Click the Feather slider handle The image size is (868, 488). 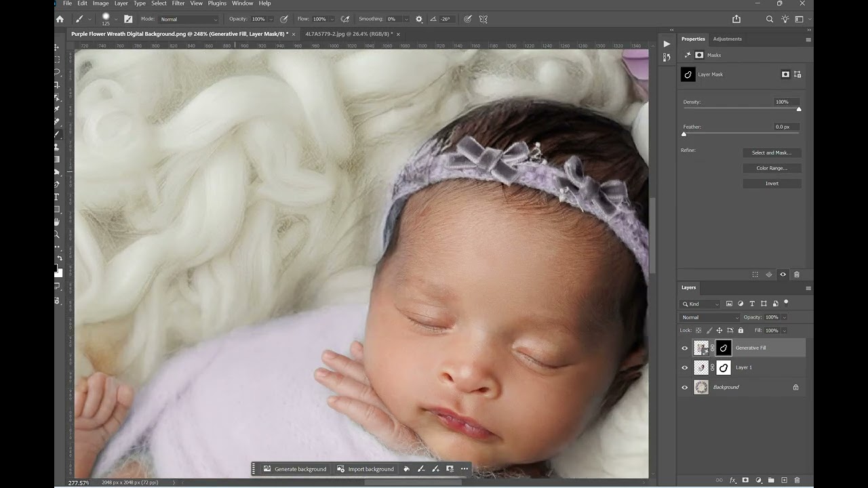pos(684,134)
